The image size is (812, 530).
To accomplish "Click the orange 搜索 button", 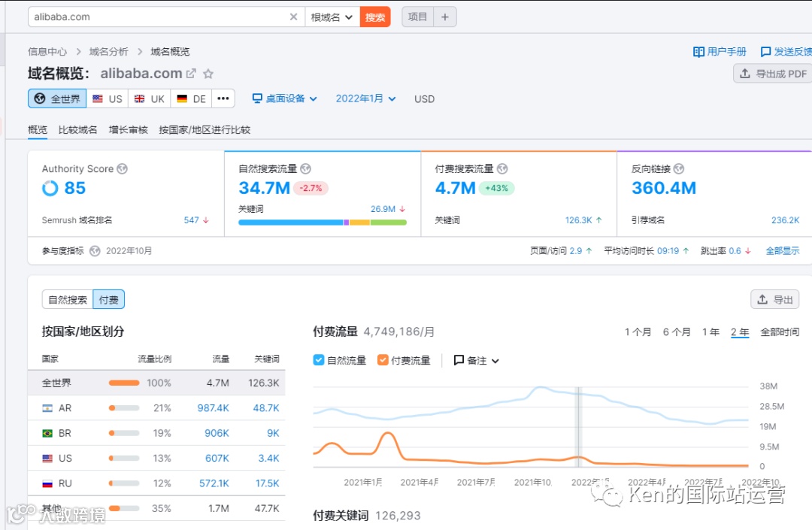I will click(x=375, y=17).
